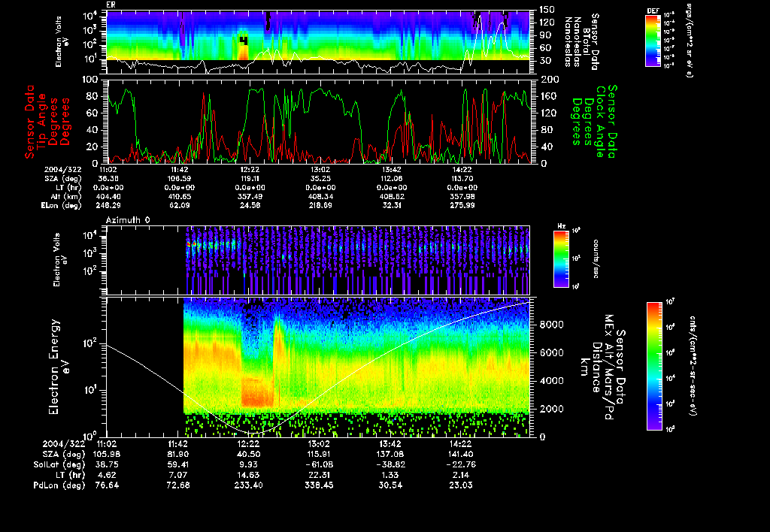Click the PdLon value 338.45
This screenshot has width=770, height=532.
coord(319,485)
